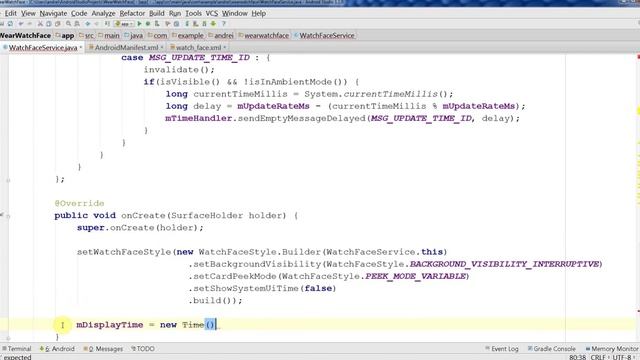Click the Cut scissors icon
Viewport: 640px width, 360px height.
click(40, 24)
